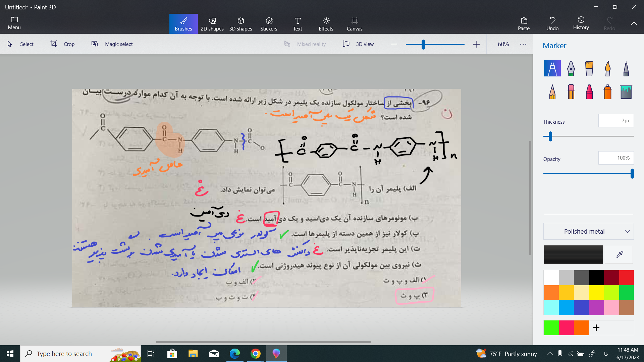Open Task View on taskbar
Image resolution: width=644 pixels, height=362 pixels.
click(x=151, y=354)
